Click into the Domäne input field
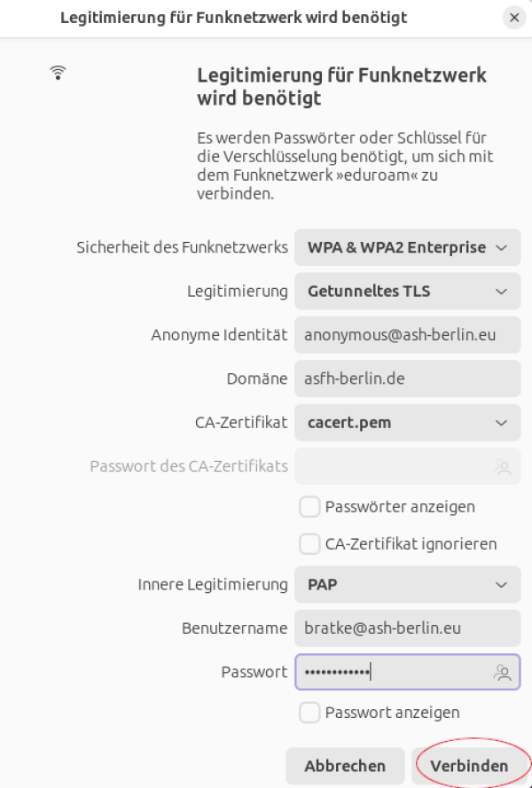The image size is (532, 788). point(407,378)
